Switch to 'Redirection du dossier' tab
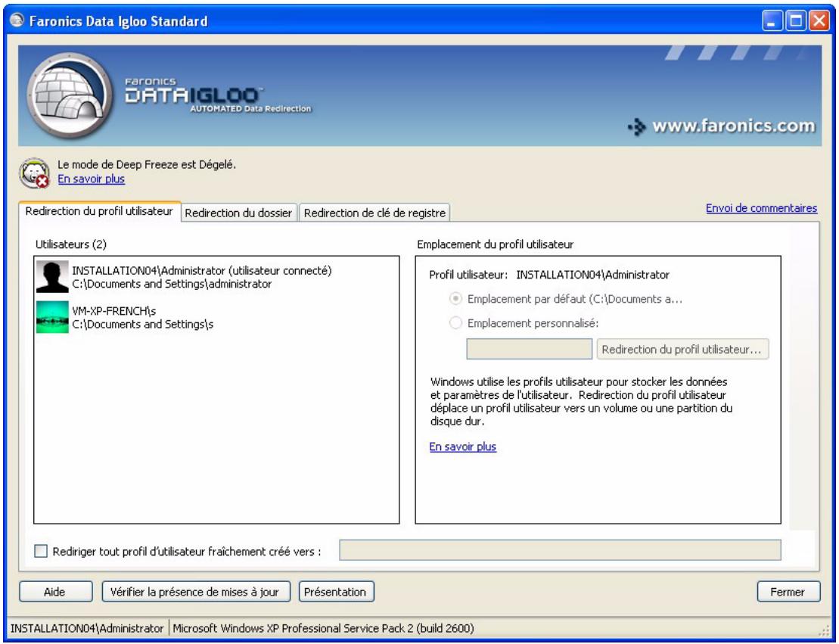Image resolution: width=839 pixels, height=644 pixels. [238, 213]
